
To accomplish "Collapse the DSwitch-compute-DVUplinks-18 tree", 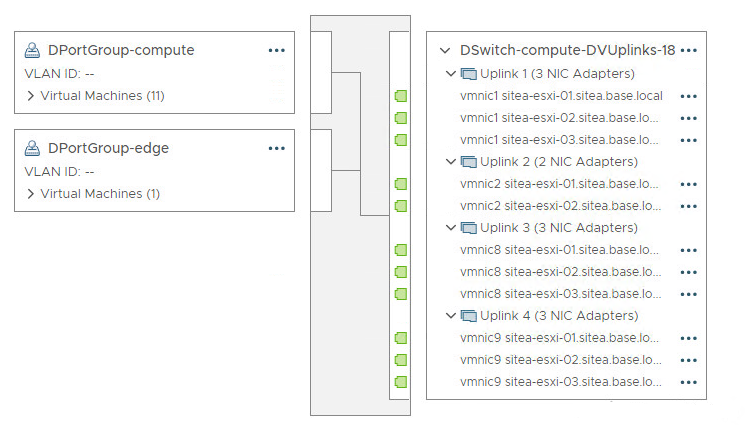I will [x=445, y=50].
